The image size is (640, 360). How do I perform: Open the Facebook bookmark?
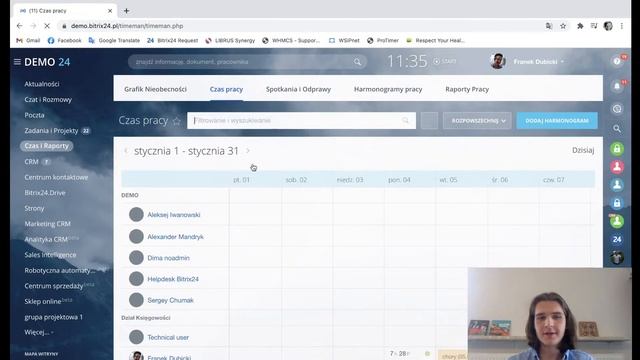(x=64, y=40)
